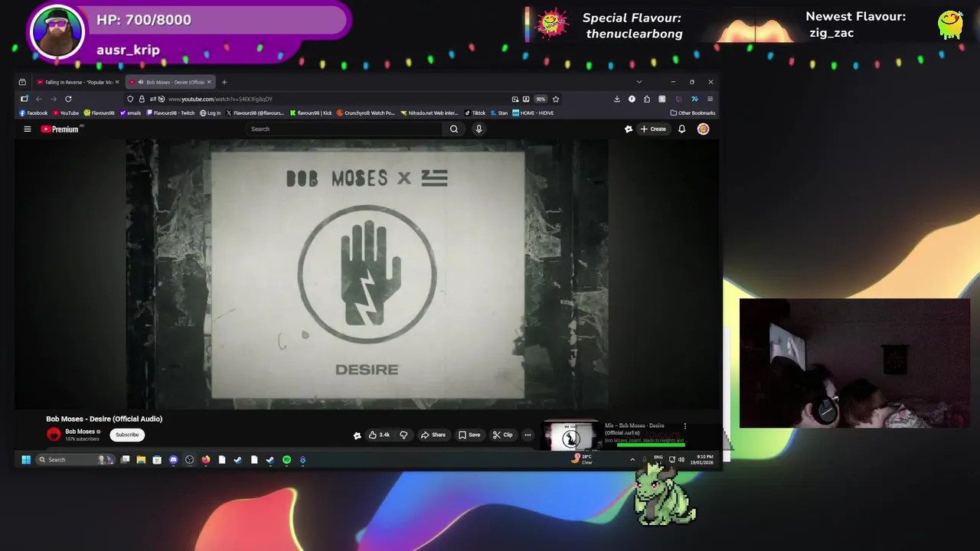The width and height of the screenshot is (980, 551).
Task: Open the Nitrado.net bookmark
Action: pos(430,113)
